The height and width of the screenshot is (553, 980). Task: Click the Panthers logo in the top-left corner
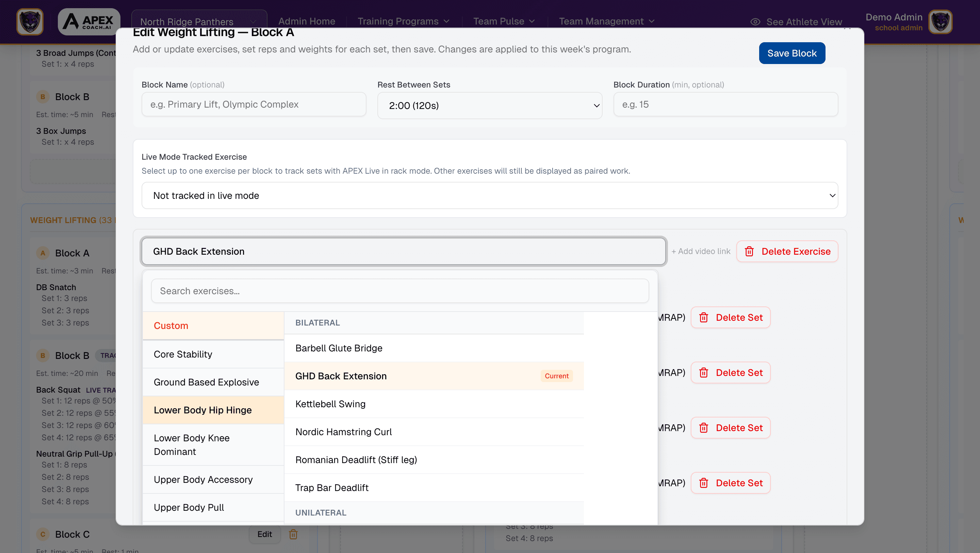coord(29,21)
